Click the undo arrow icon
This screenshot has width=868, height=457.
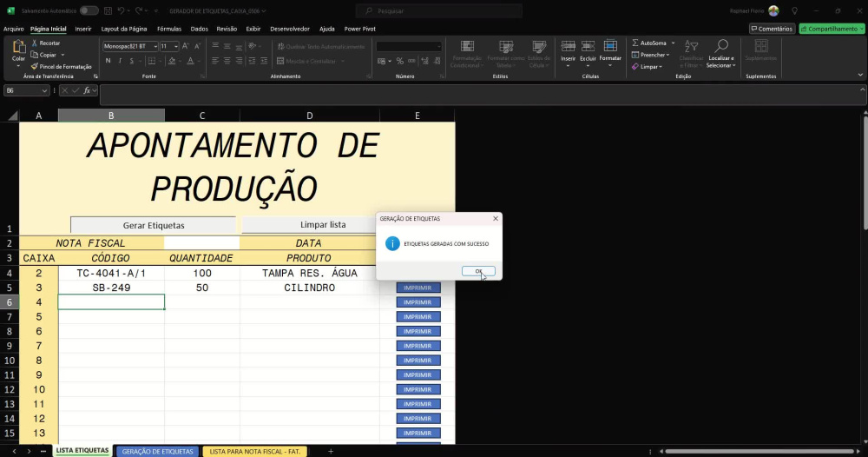click(121, 10)
